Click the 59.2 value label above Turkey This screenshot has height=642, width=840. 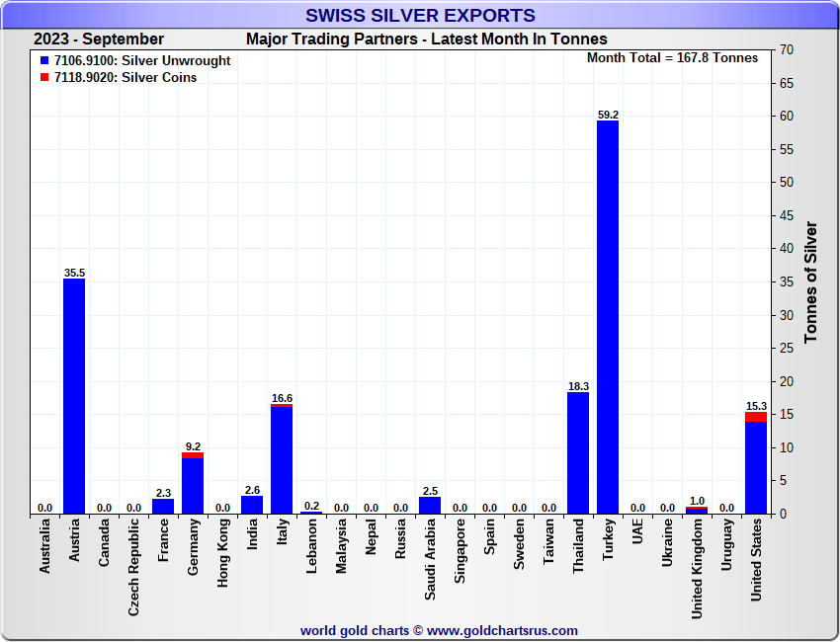click(x=608, y=115)
